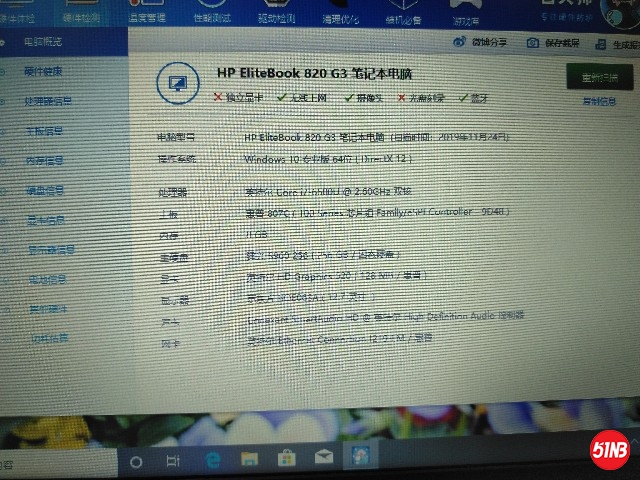The image size is (640, 480).
Task: Click the 操作系统 label
Action: pos(177,159)
